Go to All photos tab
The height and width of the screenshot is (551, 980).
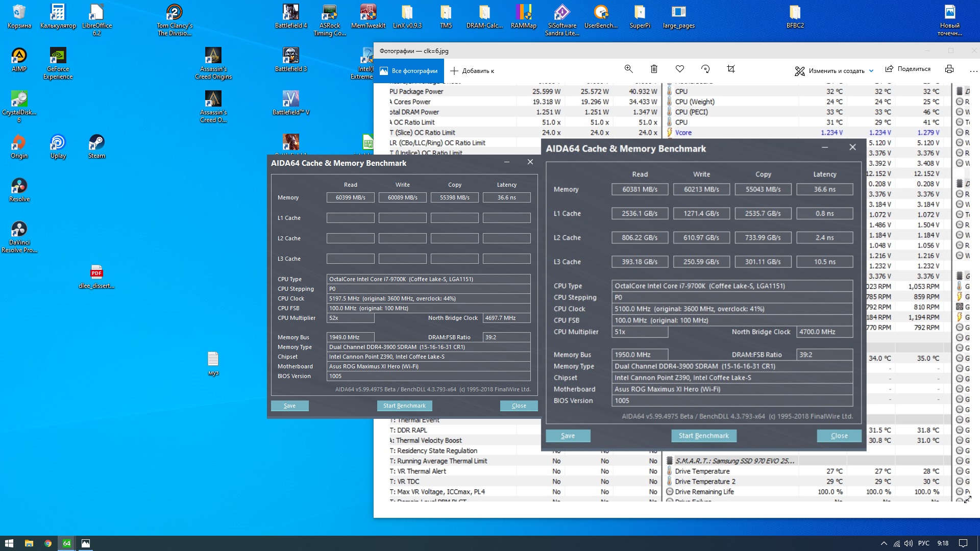409,71
